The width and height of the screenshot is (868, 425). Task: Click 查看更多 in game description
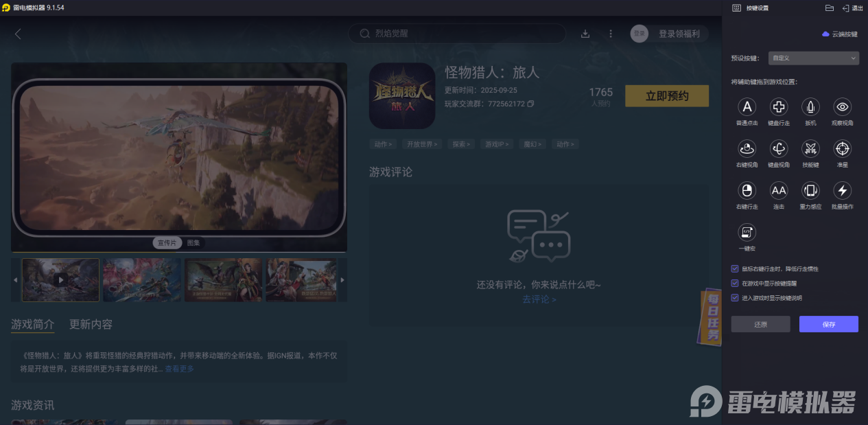point(180,369)
